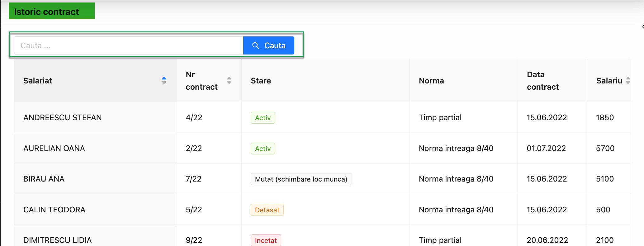The width and height of the screenshot is (644, 246).
Task: Focus the Cauta search input field
Action: 129,45
